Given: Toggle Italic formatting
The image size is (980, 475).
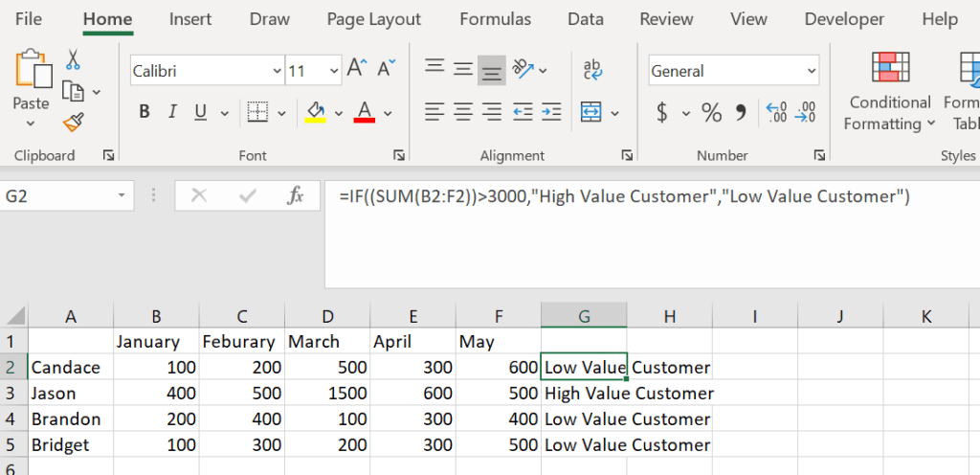Looking at the screenshot, I should tap(173, 112).
